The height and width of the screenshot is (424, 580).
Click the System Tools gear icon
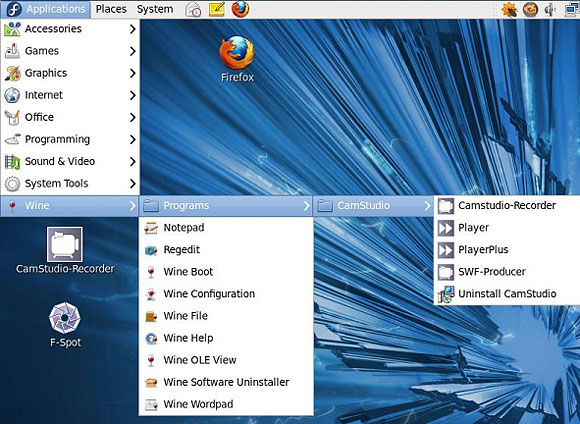[12, 184]
